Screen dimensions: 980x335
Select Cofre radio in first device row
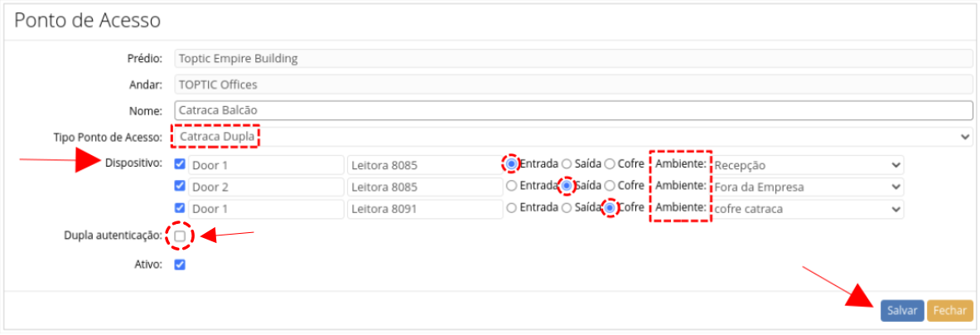[x=610, y=164]
